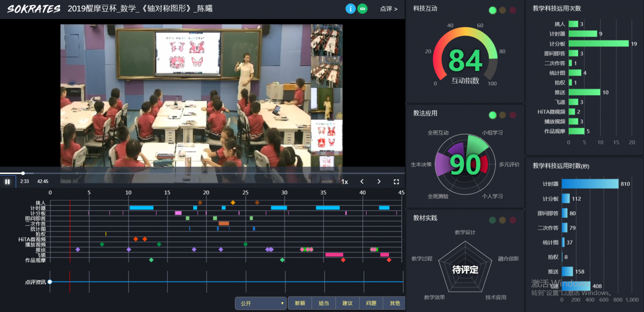Enter fullscreen video mode
Viewport: 644px width, 312px height.
tap(396, 182)
